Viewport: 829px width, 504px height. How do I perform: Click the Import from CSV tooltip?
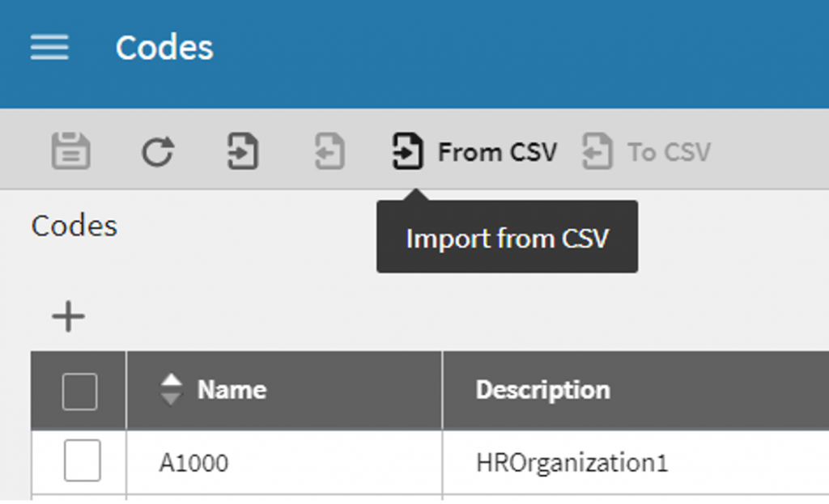(507, 239)
